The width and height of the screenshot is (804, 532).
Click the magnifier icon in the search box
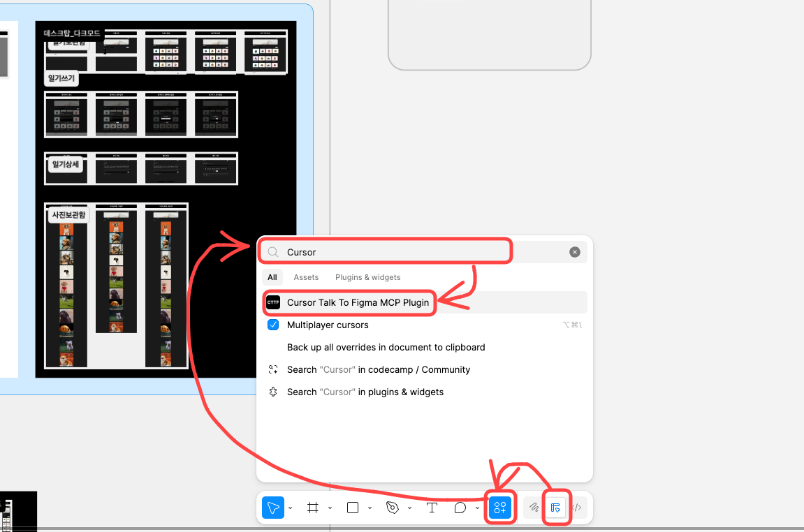point(273,252)
